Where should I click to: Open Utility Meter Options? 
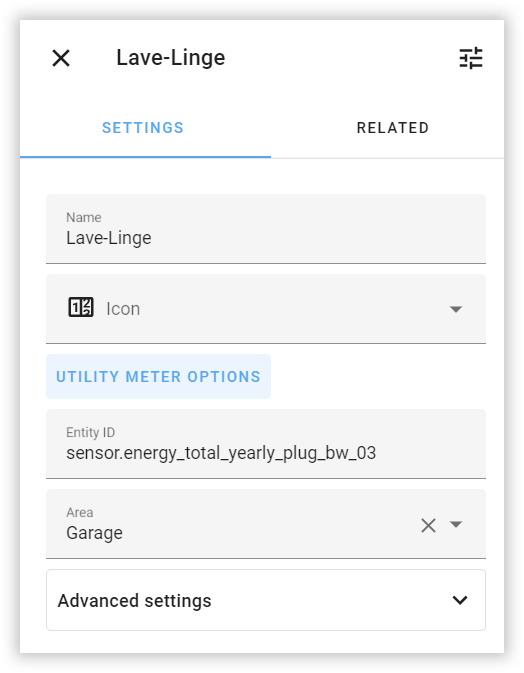point(158,376)
